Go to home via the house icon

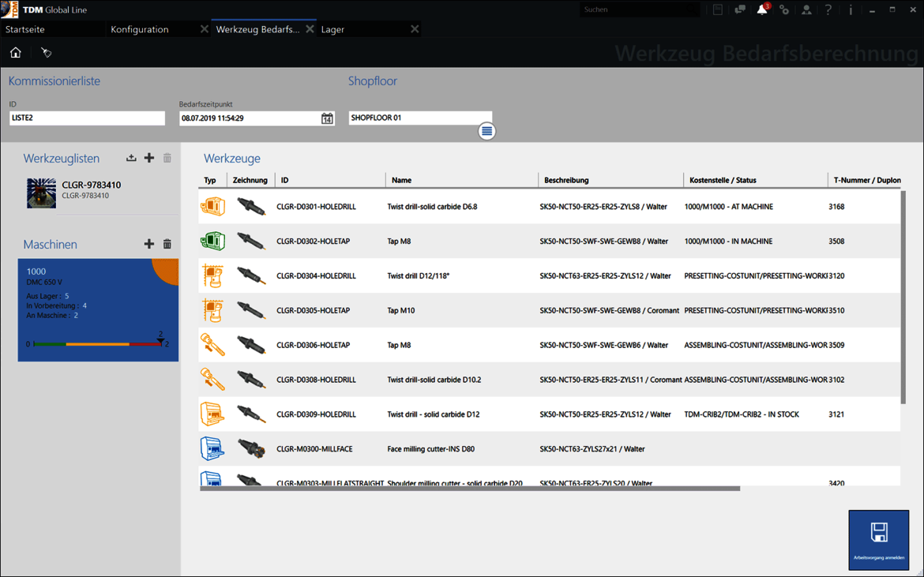click(15, 52)
